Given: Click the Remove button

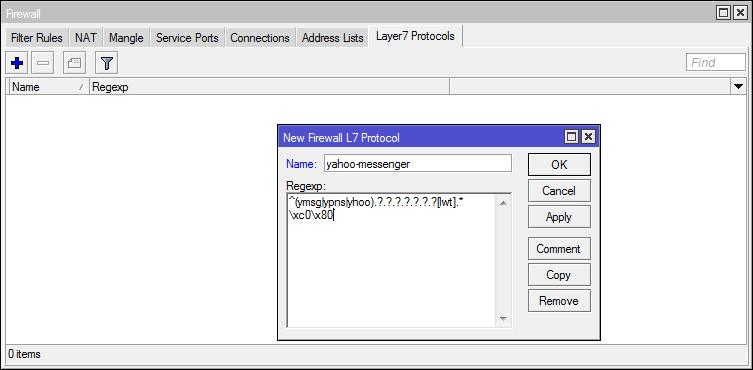Looking at the screenshot, I should tap(559, 301).
